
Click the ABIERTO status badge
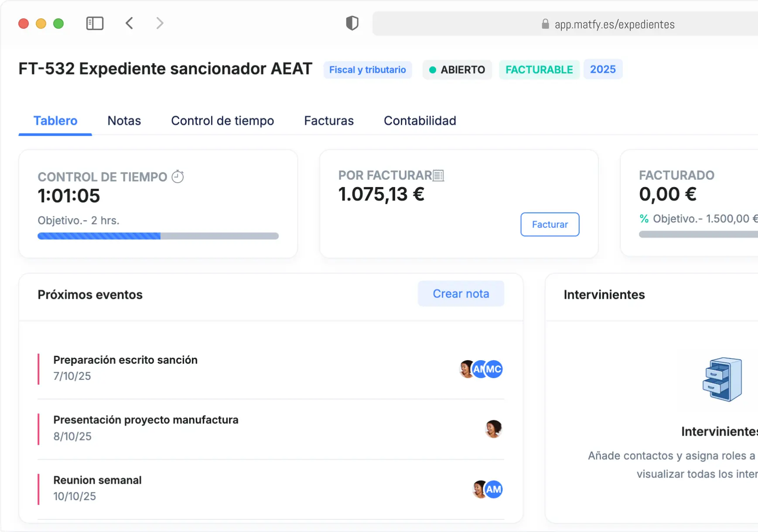pyautogui.click(x=457, y=70)
